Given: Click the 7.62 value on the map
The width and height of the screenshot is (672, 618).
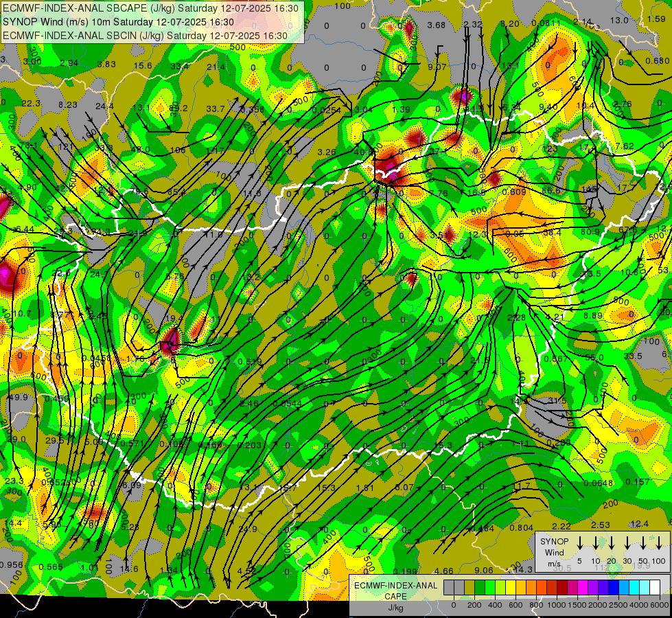Looking at the screenshot, I should click(625, 146).
